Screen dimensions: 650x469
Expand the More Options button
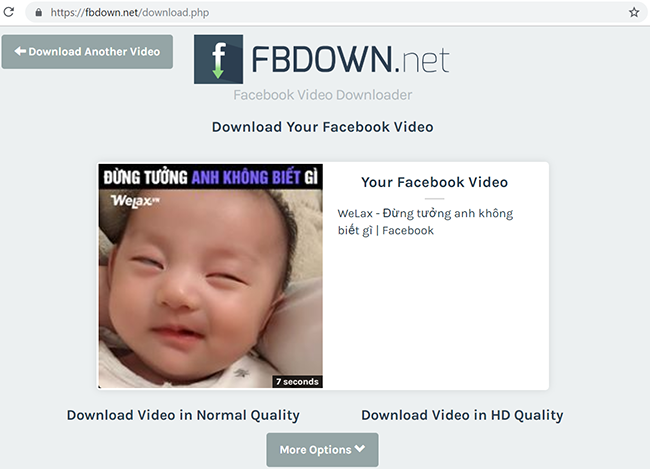[x=322, y=450]
